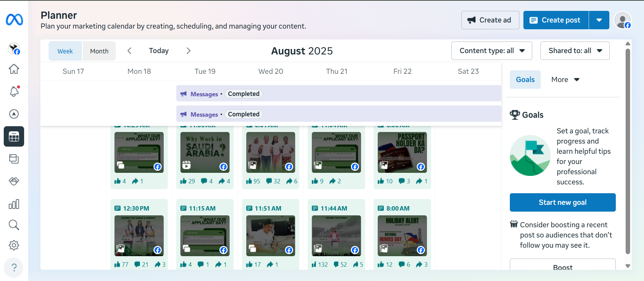Screen dimensions: 644x281
Task: Click the Sun 17 day header
Action: tap(73, 71)
